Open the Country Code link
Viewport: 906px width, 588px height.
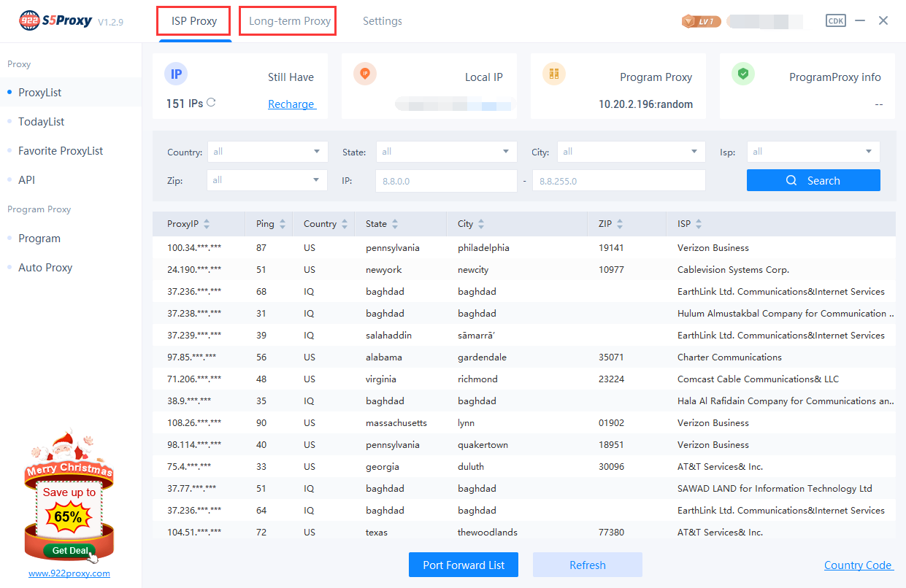(x=859, y=565)
